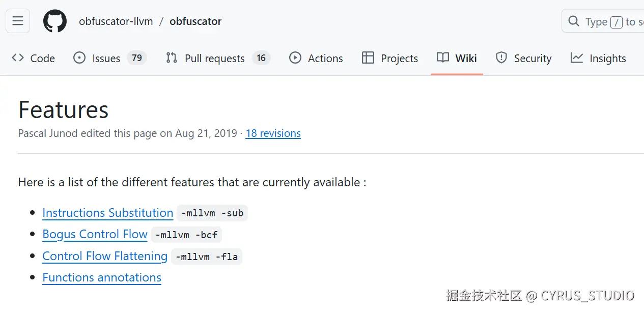Click the Insights graph icon
644x312 pixels.
click(x=577, y=58)
